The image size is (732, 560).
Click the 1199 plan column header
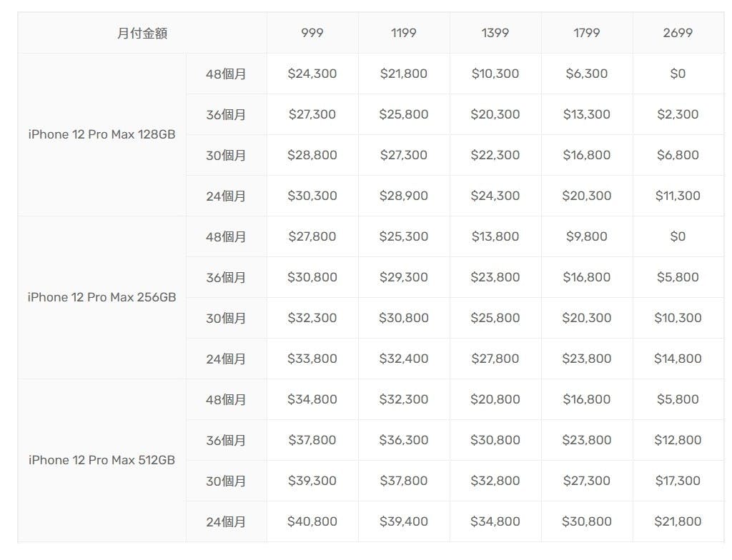pos(404,33)
